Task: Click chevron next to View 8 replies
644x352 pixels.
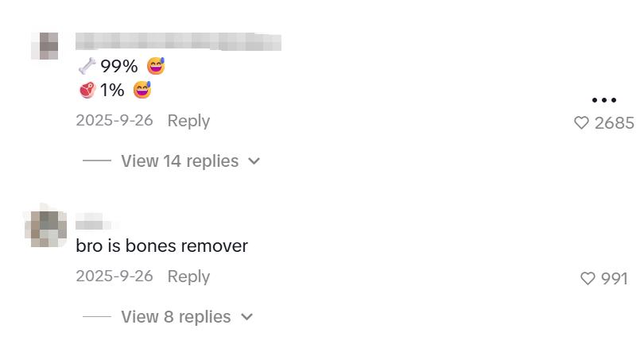Action: click(x=246, y=317)
